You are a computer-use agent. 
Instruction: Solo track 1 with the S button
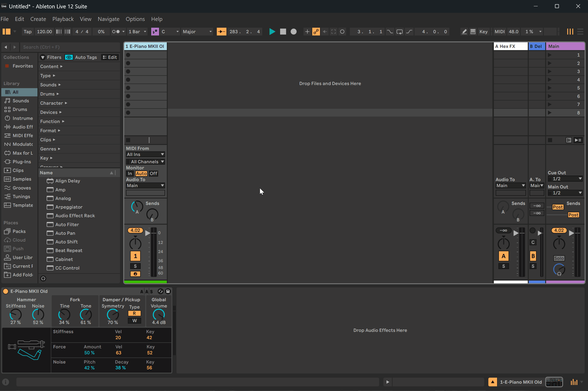135,266
